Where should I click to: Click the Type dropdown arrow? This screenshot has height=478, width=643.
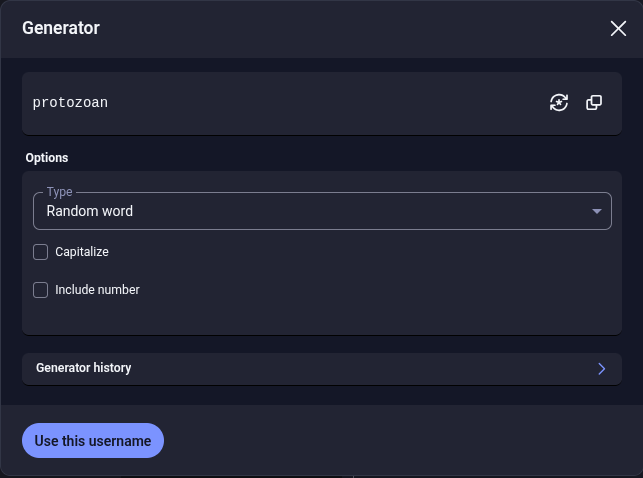pyautogui.click(x=597, y=211)
